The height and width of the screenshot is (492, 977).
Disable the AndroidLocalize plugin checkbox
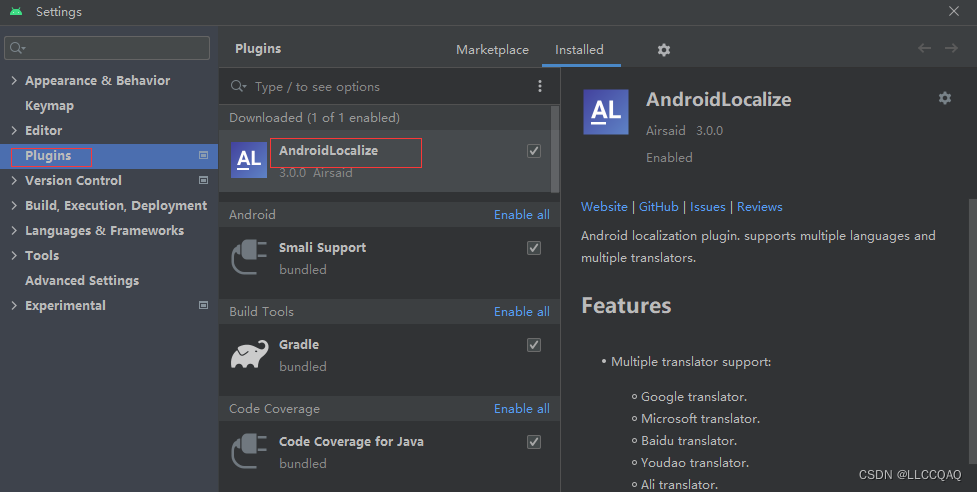click(x=534, y=151)
